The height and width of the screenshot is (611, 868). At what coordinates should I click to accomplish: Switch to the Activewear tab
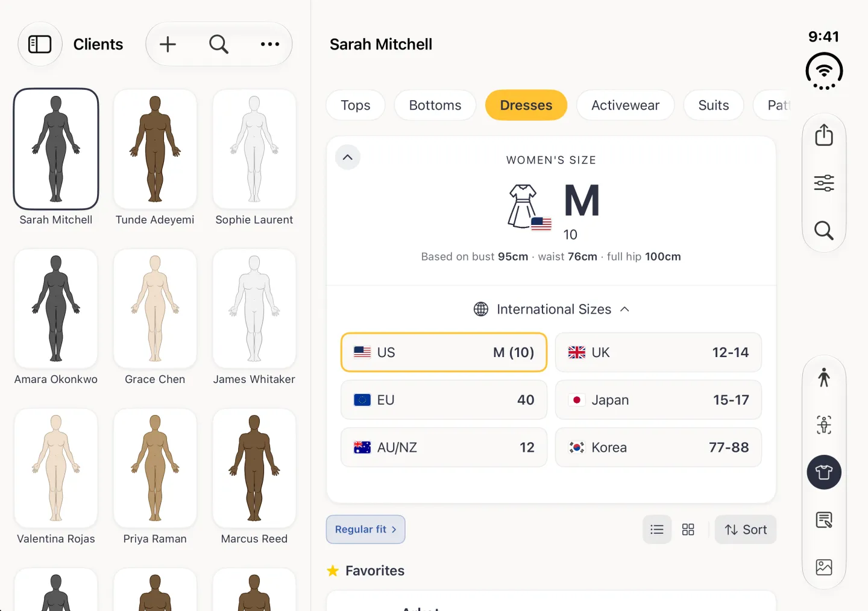point(625,105)
